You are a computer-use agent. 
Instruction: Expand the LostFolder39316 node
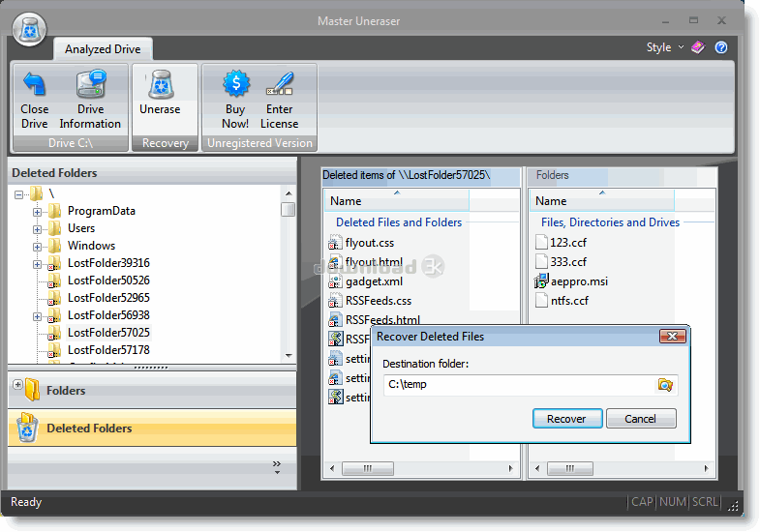tap(37, 264)
